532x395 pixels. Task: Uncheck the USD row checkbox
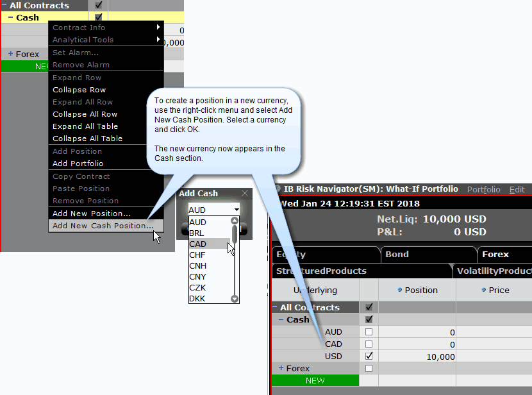tap(369, 356)
